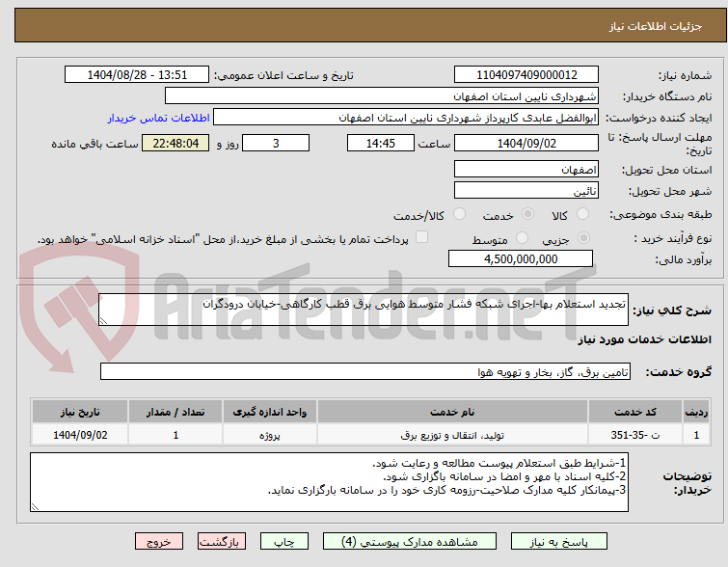Viewport: 728px width, 567px height.
Task: Click the deadline time field 14:45
Action: tap(381, 143)
